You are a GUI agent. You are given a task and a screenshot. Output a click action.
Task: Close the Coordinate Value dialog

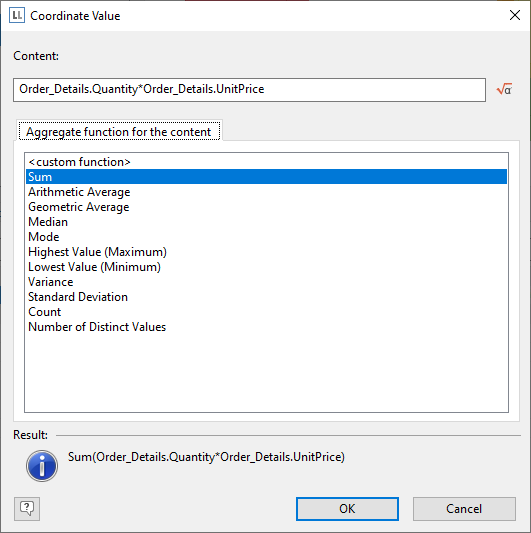pyautogui.click(x=515, y=15)
